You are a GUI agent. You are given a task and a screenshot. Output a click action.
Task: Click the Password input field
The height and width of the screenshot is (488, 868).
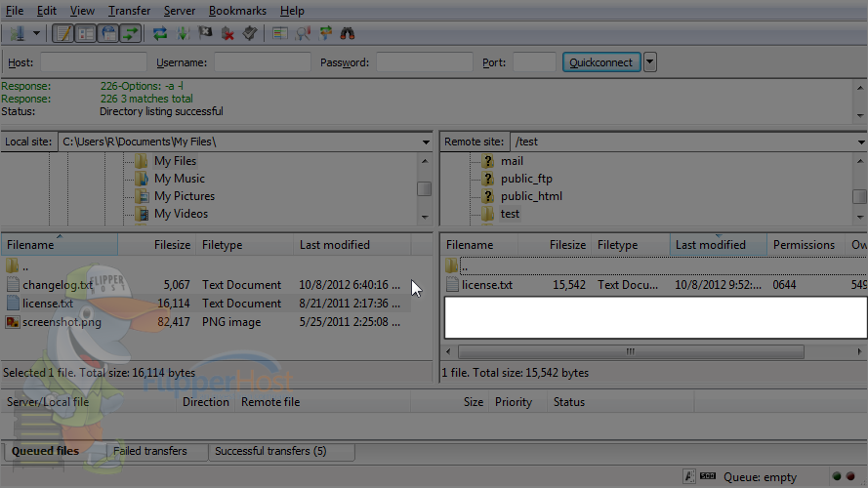point(425,61)
